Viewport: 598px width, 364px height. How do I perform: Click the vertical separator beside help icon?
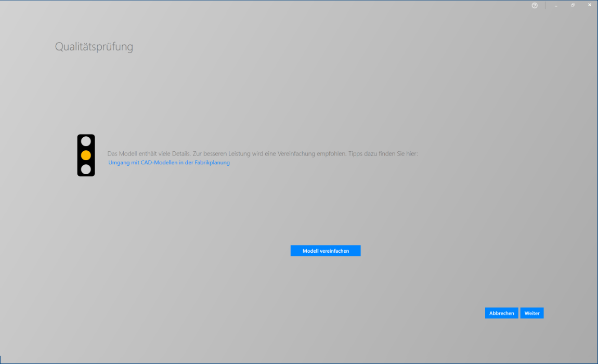point(545,5)
